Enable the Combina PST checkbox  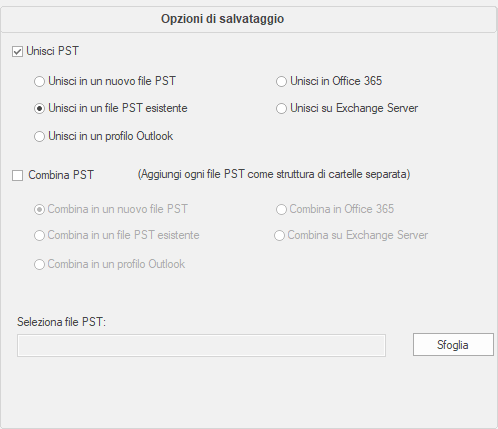coord(17,175)
